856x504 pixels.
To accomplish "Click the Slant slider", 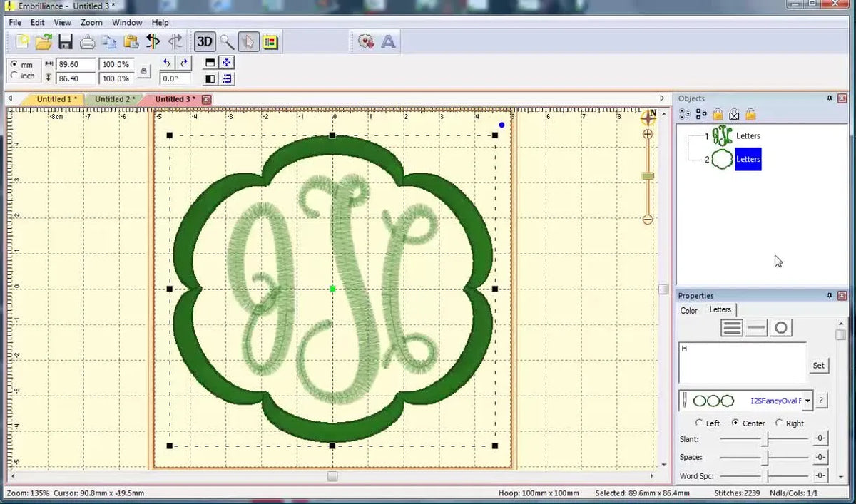I will tap(763, 438).
